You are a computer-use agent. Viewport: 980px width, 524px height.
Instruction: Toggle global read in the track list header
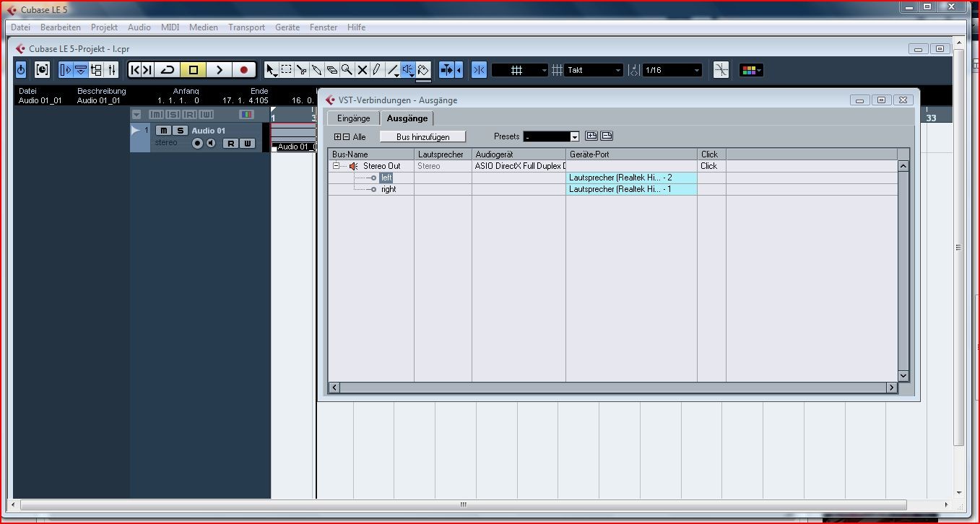point(190,115)
